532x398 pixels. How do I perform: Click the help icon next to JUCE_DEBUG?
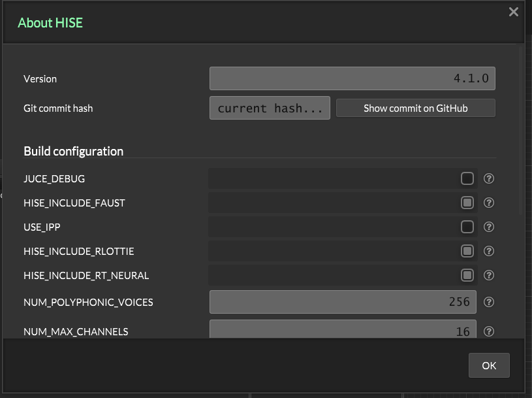click(488, 178)
